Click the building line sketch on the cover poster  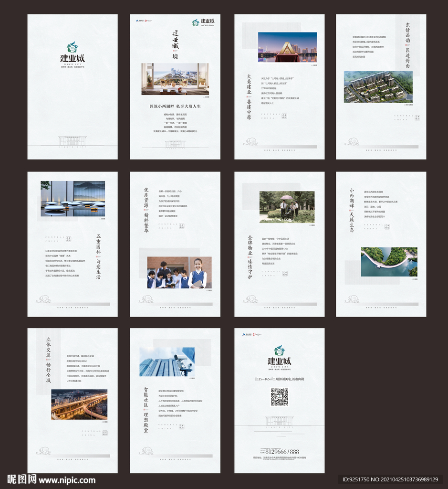pos(73,141)
